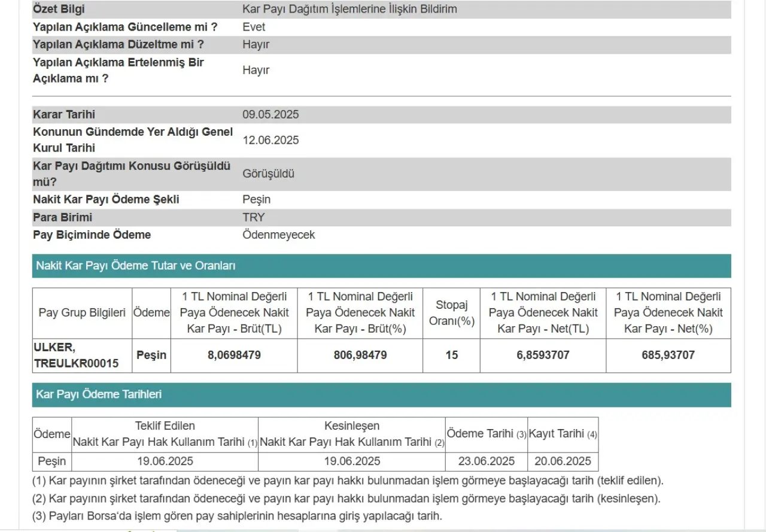
Task: Select the ULKER, TREULKR00015 share group cell
Action: click(x=77, y=355)
